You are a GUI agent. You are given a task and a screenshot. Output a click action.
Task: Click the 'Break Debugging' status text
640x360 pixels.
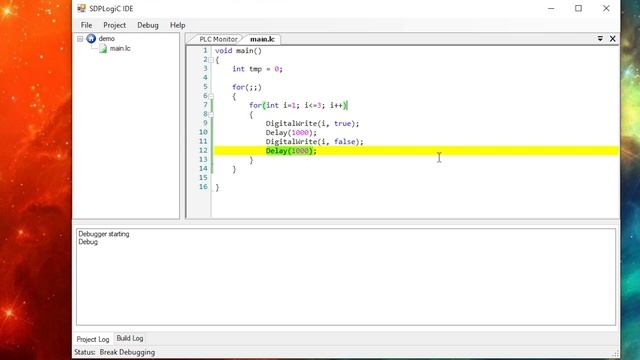click(127, 352)
